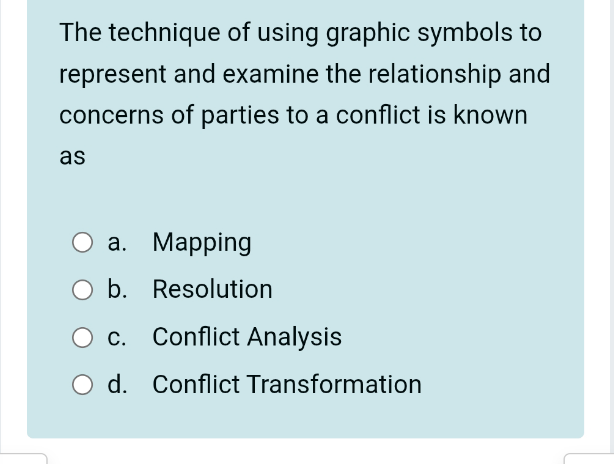Click the 'Conflict Analysis' answer text
The height and width of the screenshot is (464, 614).
click(x=247, y=337)
